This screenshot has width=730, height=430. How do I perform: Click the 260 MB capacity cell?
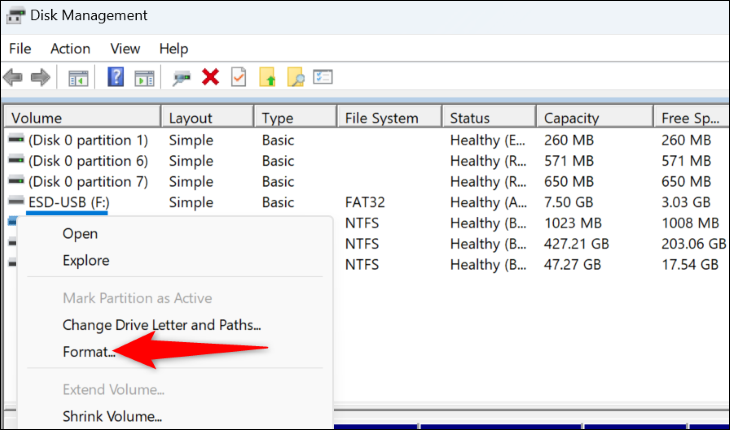point(568,140)
